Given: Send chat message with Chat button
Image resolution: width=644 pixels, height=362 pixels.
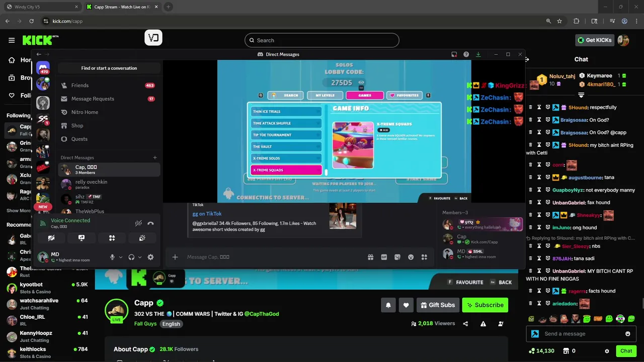Looking at the screenshot, I should (x=626, y=351).
